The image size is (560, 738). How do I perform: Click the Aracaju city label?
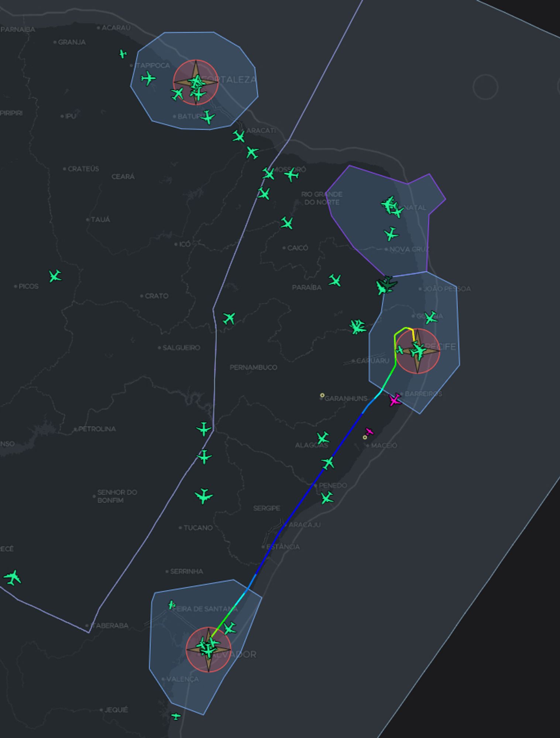coord(304,524)
